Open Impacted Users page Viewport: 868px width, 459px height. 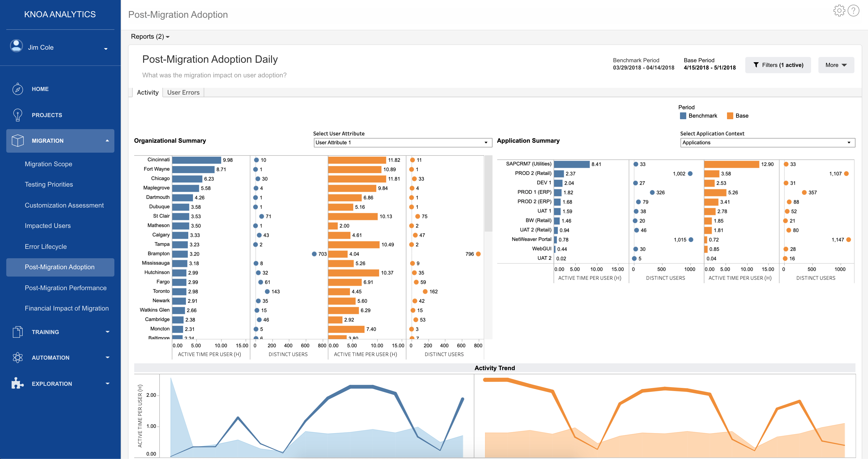click(48, 226)
